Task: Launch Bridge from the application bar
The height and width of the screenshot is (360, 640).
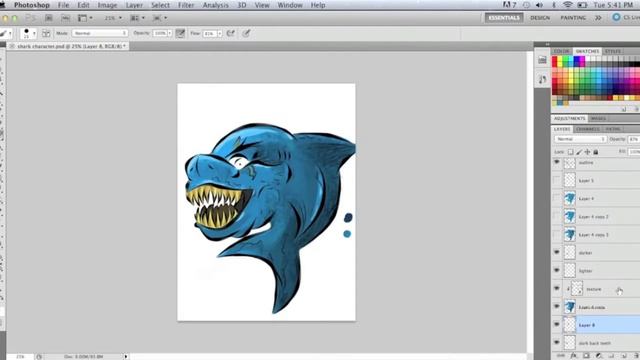Action: tap(49, 18)
